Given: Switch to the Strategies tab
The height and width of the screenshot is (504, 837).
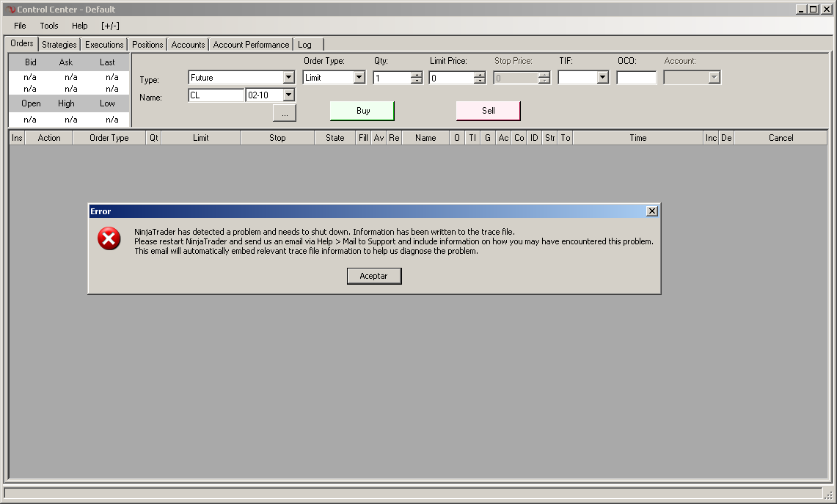Looking at the screenshot, I should (59, 45).
